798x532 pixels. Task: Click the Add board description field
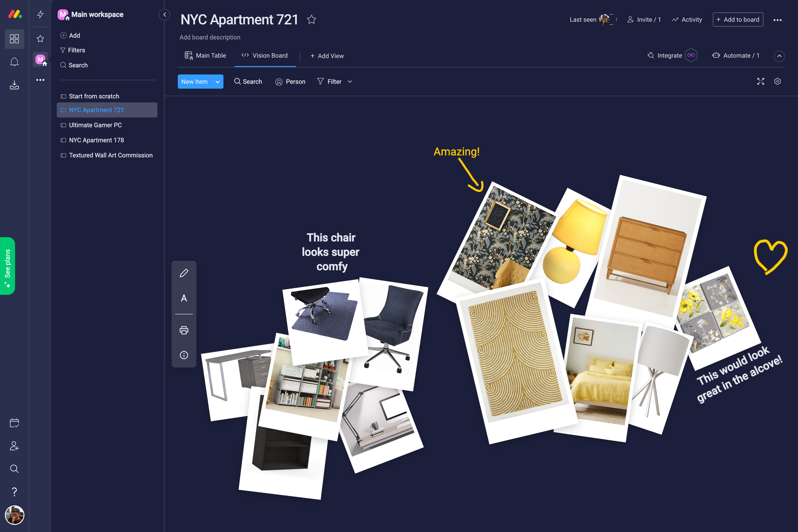(210, 37)
